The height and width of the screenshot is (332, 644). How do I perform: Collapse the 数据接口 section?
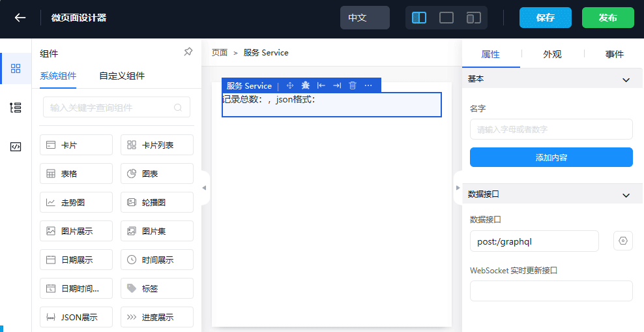coord(626,194)
